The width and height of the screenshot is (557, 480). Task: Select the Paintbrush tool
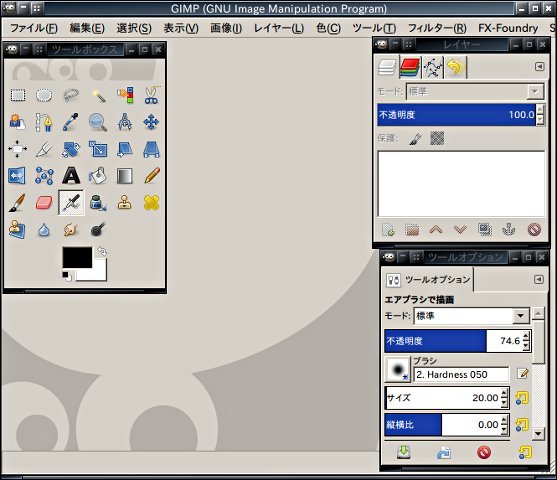18,203
